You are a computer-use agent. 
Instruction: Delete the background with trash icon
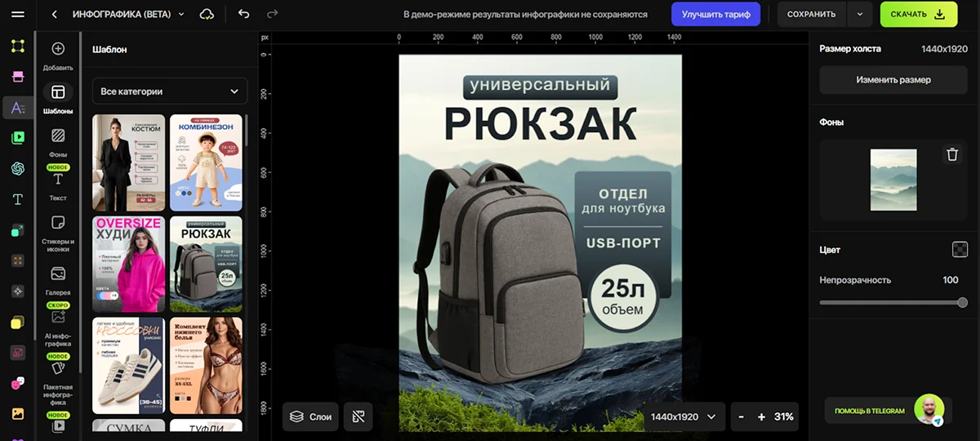(951, 155)
